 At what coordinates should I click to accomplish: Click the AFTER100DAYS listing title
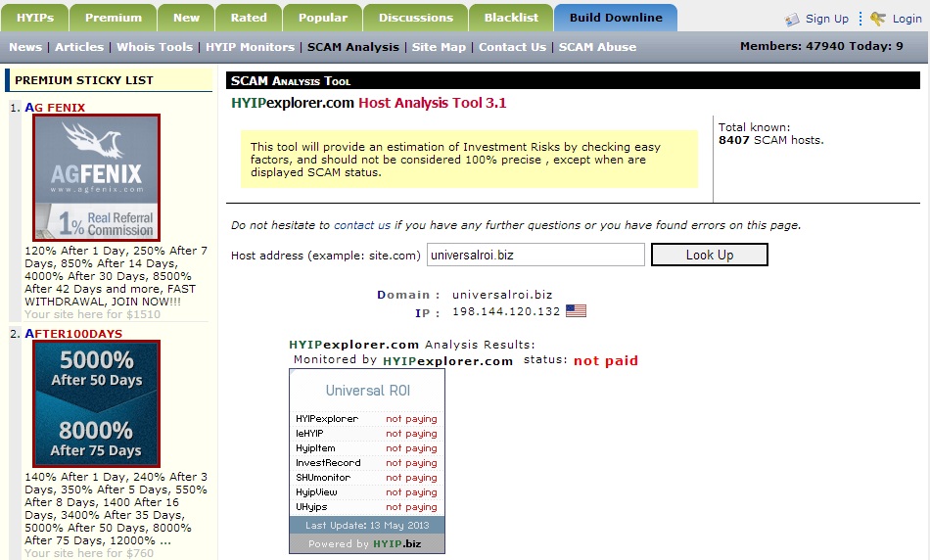(73, 334)
